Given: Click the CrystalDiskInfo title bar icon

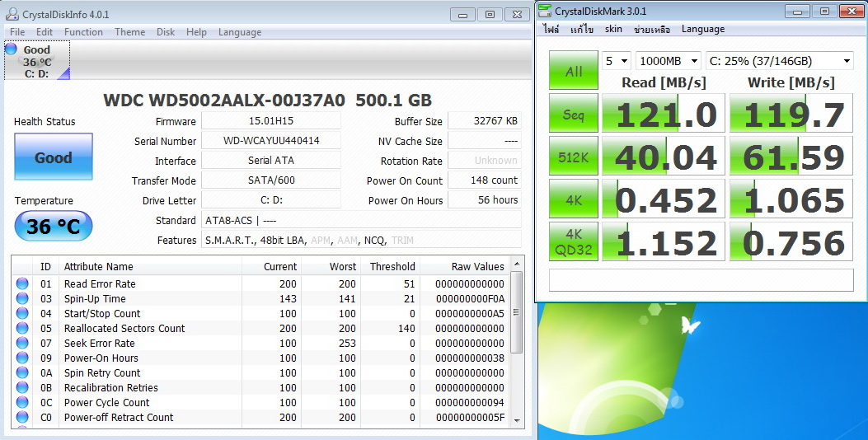Looking at the screenshot, I should pos(12,14).
